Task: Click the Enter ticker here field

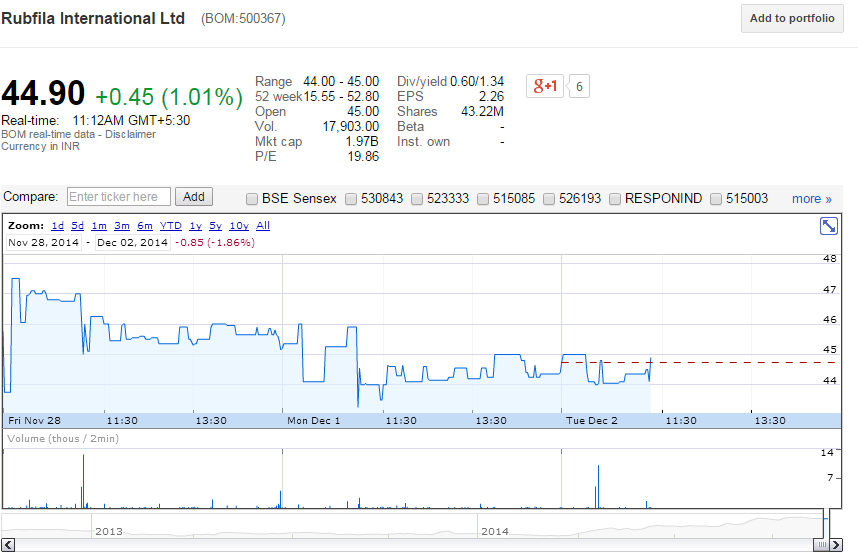Action: pos(119,197)
